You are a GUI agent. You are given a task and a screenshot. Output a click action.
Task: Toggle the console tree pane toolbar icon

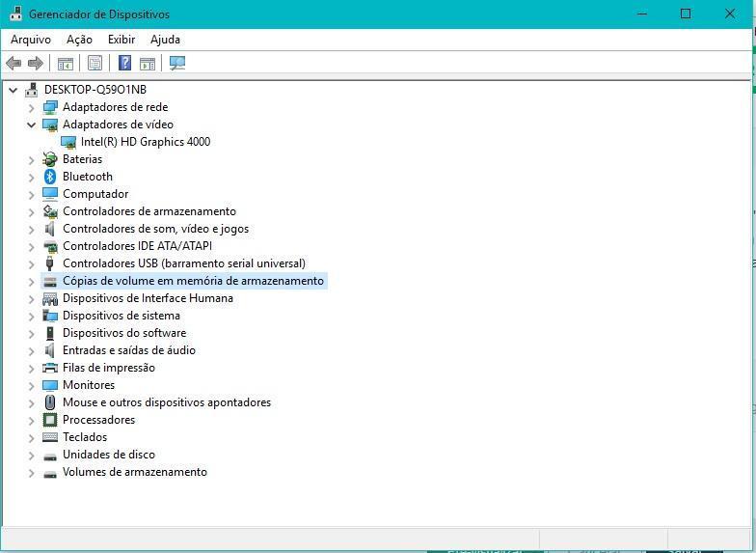pyautogui.click(x=66, y=64)
